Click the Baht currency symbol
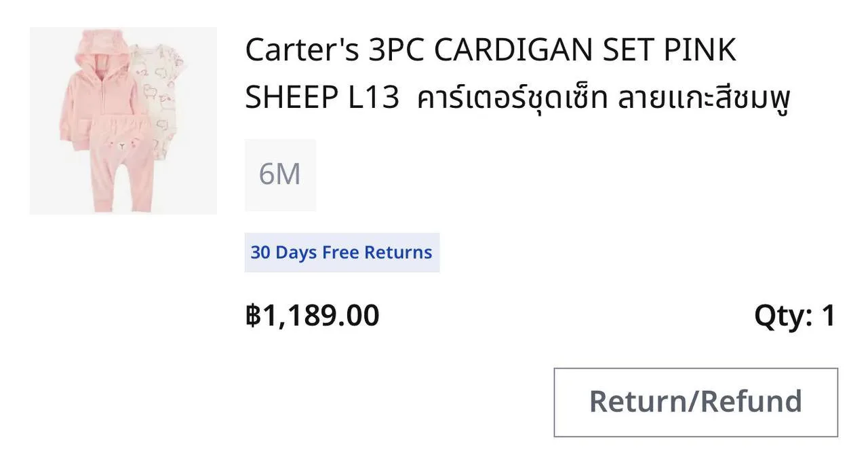 click(252, 316)
